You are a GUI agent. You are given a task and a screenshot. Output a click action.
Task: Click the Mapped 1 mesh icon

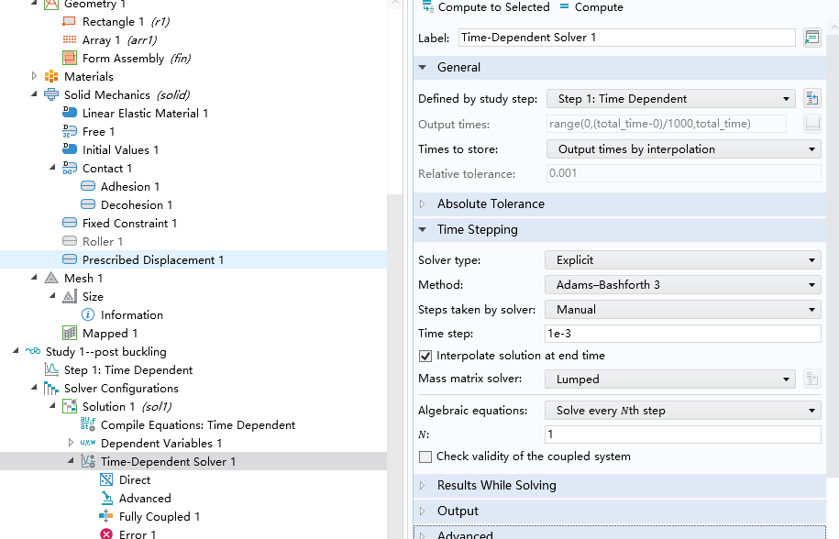tap(69, 333)
